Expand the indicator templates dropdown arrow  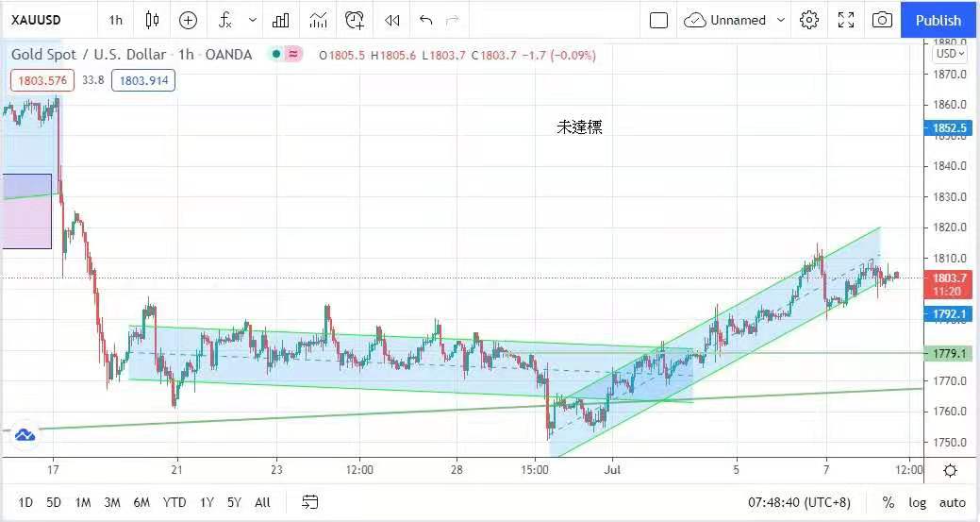(x=252, y=20)
